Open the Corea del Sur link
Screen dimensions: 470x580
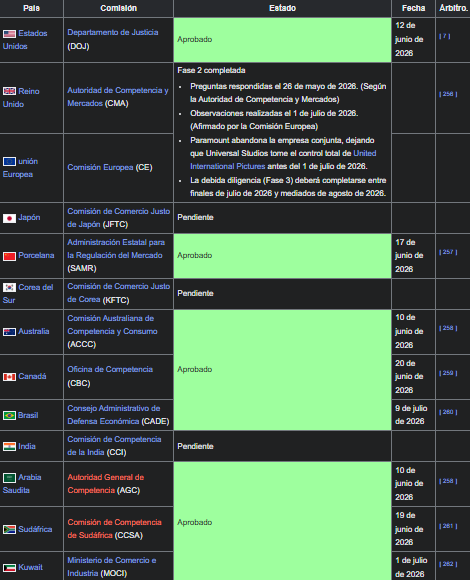point(28,294)
